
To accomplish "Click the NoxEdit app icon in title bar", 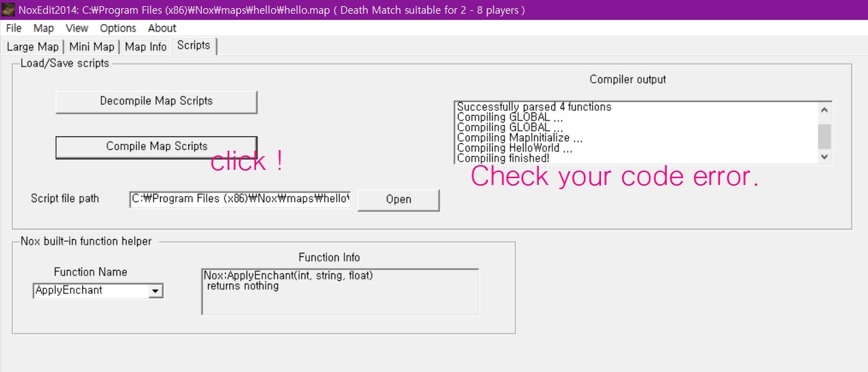I will [8, 10].
